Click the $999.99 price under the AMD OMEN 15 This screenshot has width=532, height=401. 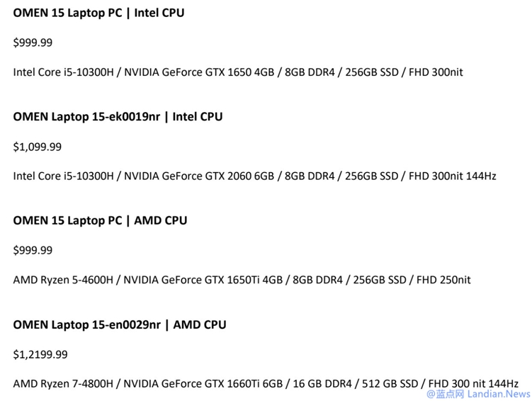(33, 250)
